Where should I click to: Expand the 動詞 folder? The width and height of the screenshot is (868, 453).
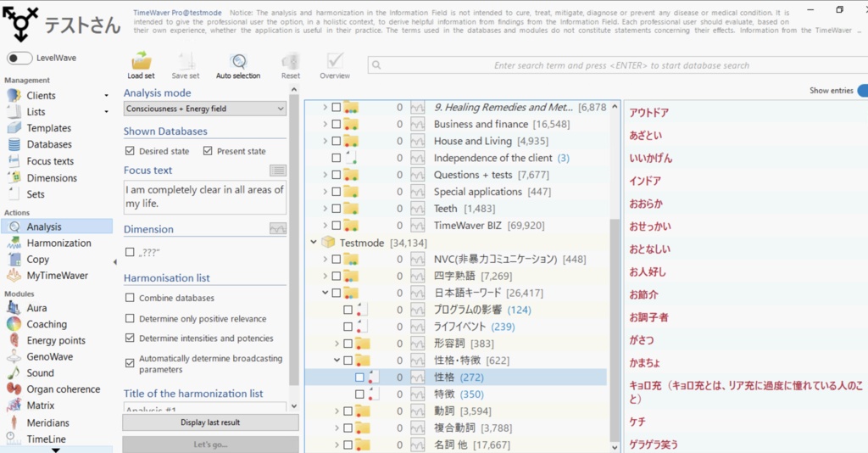click(337, 411)
